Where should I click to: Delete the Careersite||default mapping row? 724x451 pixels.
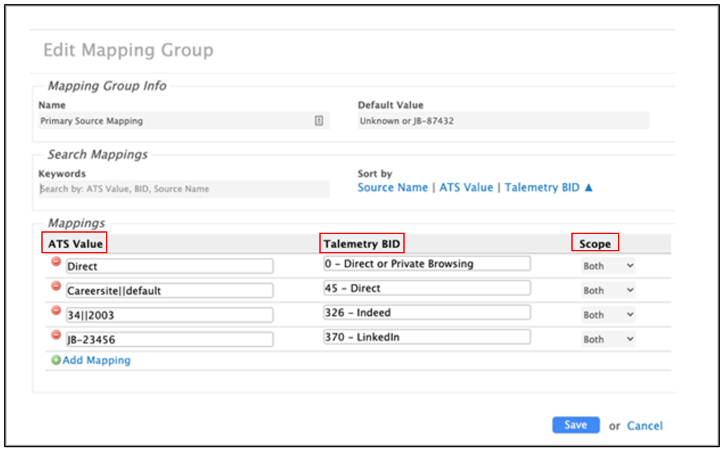[56, 287]
